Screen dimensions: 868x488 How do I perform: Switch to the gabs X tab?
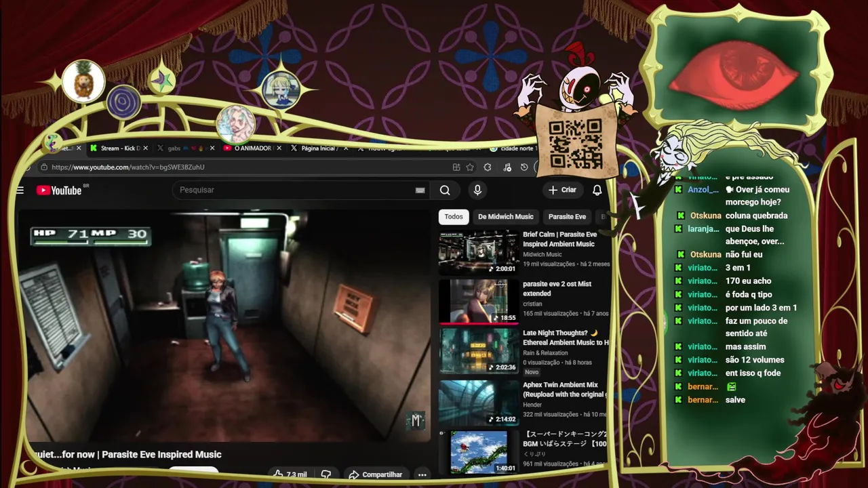pos(182,148)
